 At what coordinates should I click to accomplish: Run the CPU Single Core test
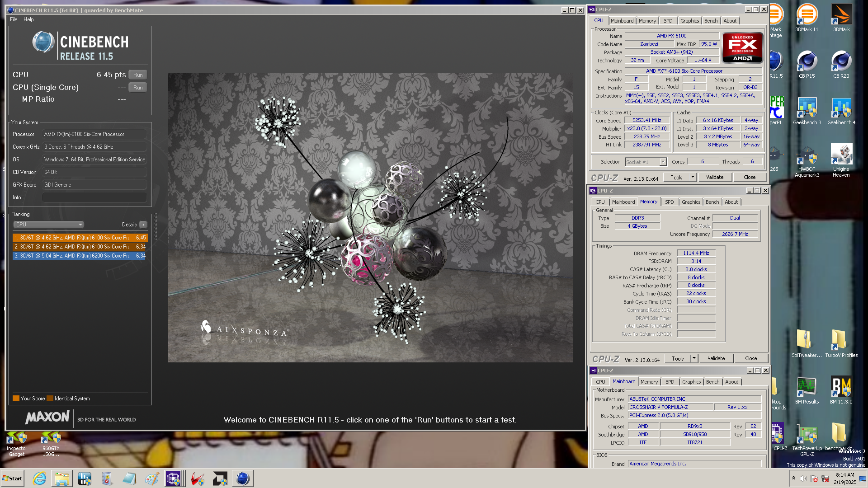(x=138, y=88)
